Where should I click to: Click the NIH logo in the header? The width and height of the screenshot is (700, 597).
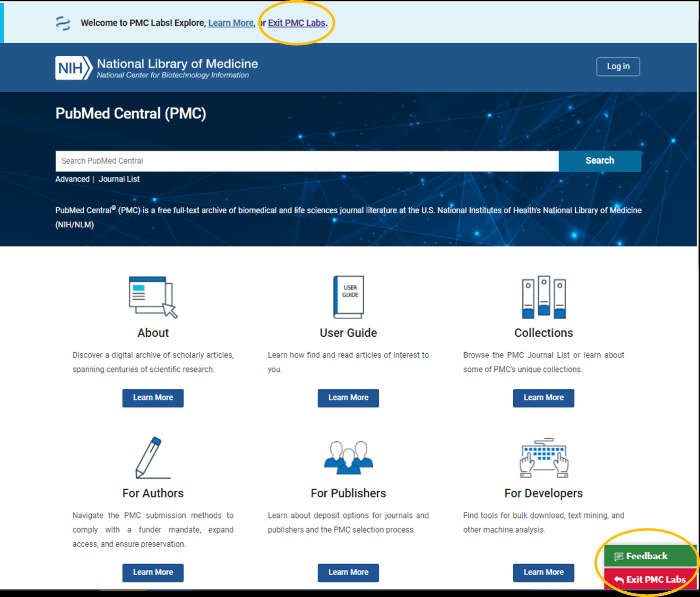74,68
